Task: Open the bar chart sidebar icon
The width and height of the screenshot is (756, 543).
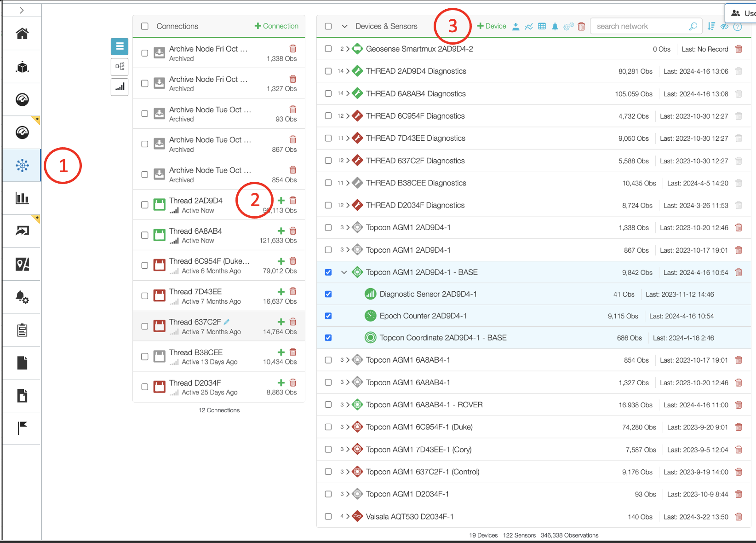Action: pyautogui.click(x=22, y=198)
